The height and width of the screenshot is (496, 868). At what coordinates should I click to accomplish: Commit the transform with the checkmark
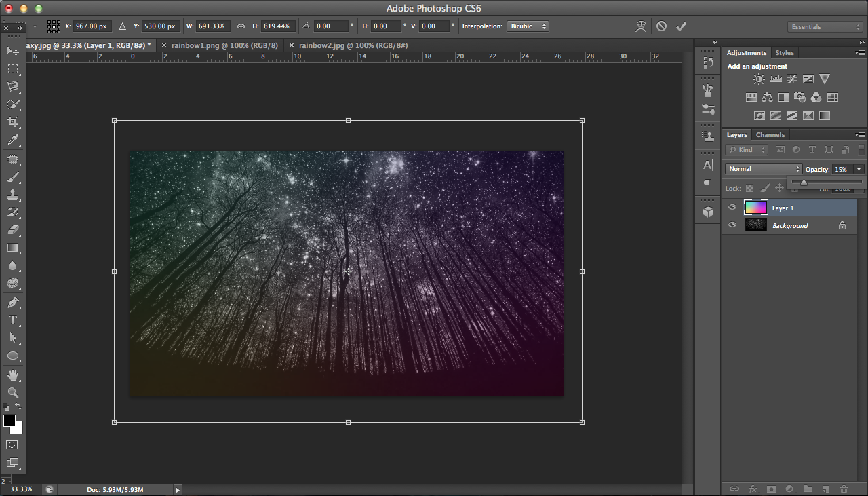[x=681, y=26]
